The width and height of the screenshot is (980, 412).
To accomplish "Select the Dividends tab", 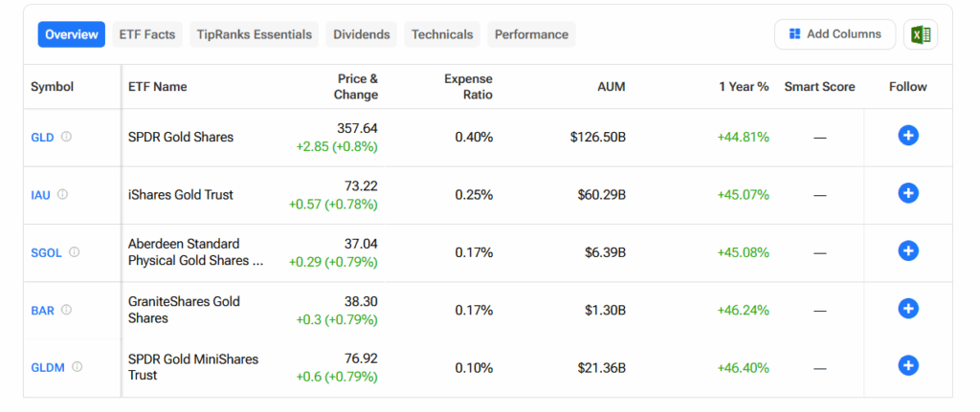I will point(362,34).
